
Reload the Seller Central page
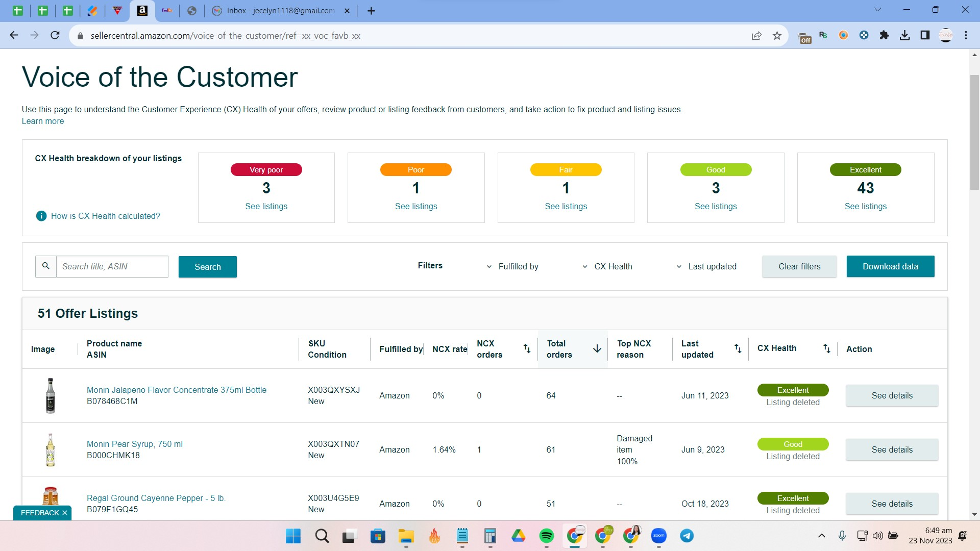(x=55, y=35)
